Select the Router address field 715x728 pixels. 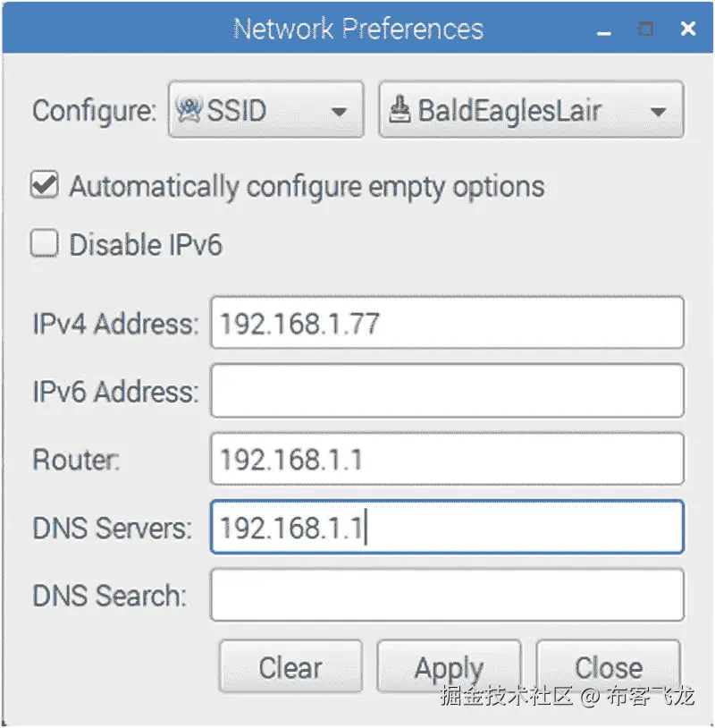point(447,460)
